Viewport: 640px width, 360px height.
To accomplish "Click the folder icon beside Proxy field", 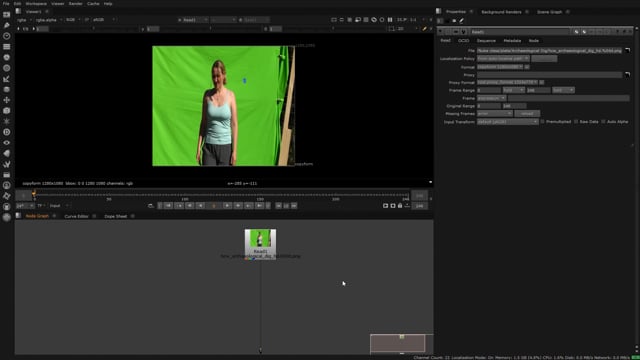I will 627,75.
